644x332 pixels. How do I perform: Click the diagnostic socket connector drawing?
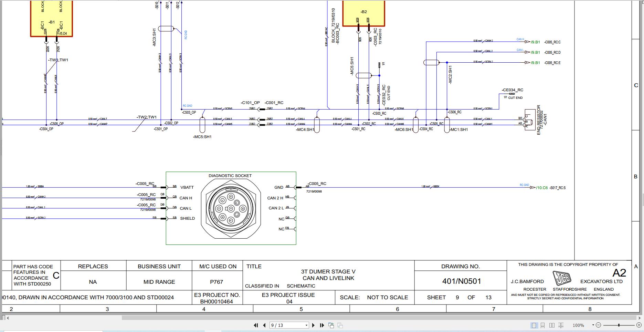point(231,208)
